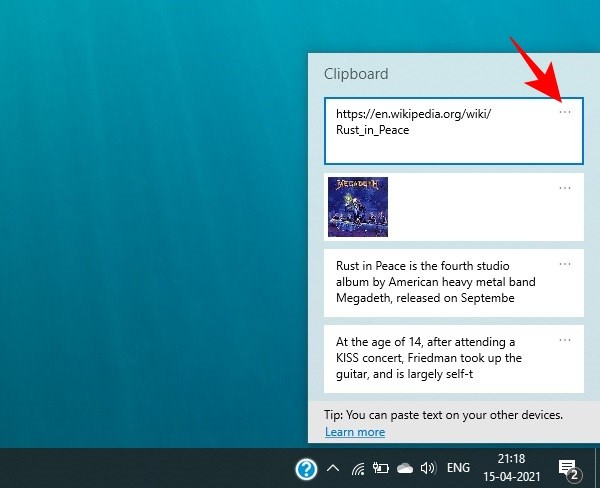Click the Clipboard panel title
This screenshot has height=488, width=600.
tap(356, 74)
